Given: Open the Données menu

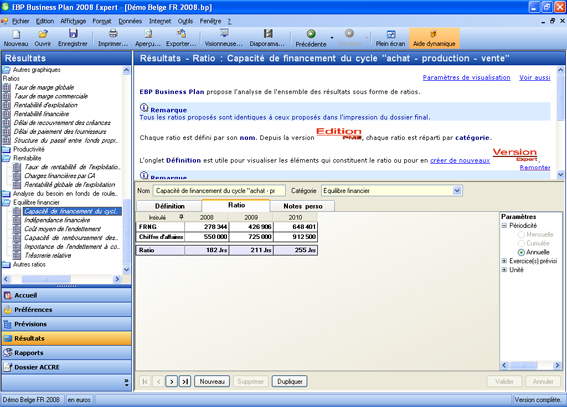Looking at the screenshot, I should tap(130, 21).
